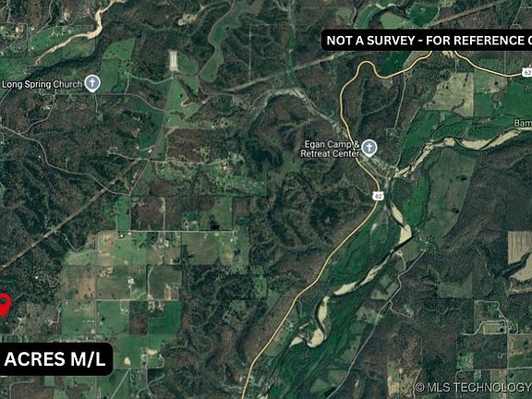Click the ACRES M/L label box
532x399 pixels.
point(55,359)
